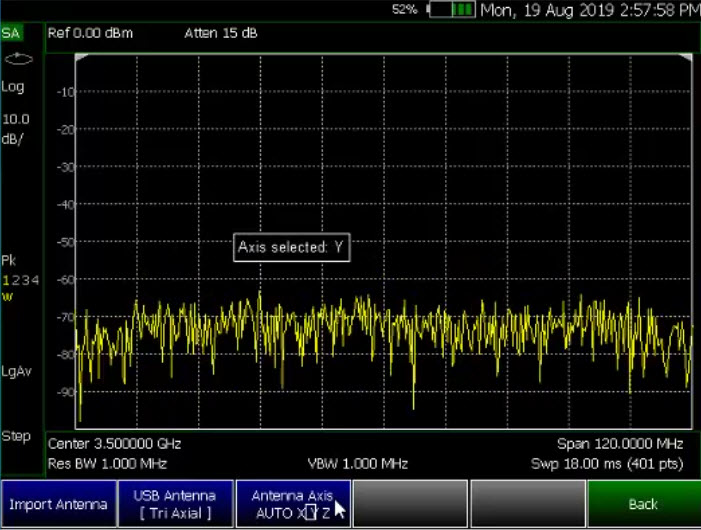This screenshot has width=701, height=530.
Task: Click the LgAv averaging label
Action: click(17, 372)
